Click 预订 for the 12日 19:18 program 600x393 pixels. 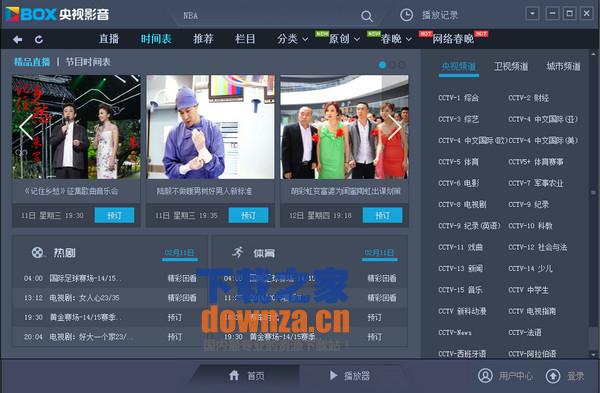coord(382,215)
